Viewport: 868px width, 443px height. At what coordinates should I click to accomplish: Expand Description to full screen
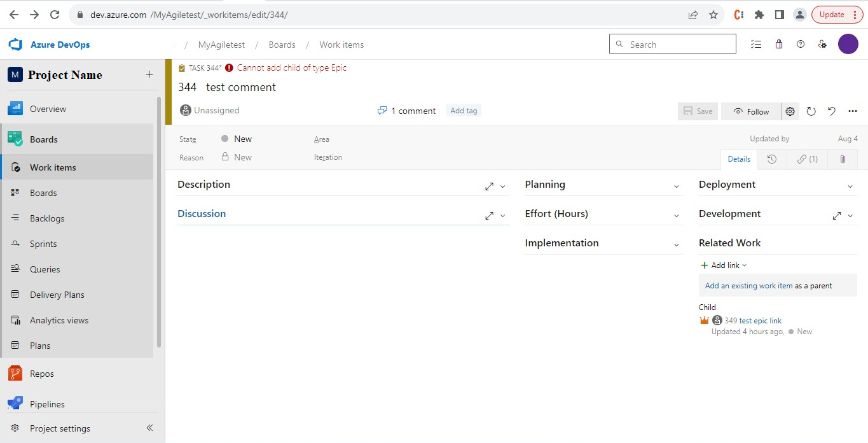click(489, 186)
